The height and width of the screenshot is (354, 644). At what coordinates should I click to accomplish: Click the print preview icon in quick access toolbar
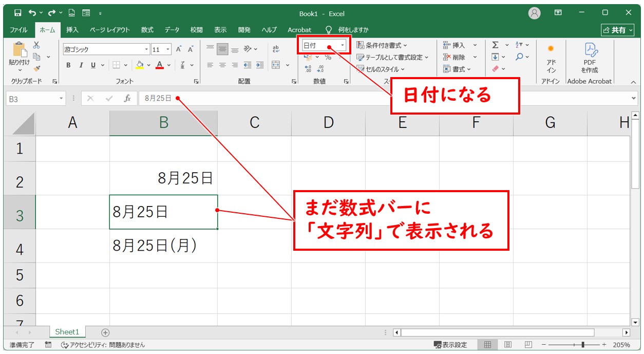(72, 13)
